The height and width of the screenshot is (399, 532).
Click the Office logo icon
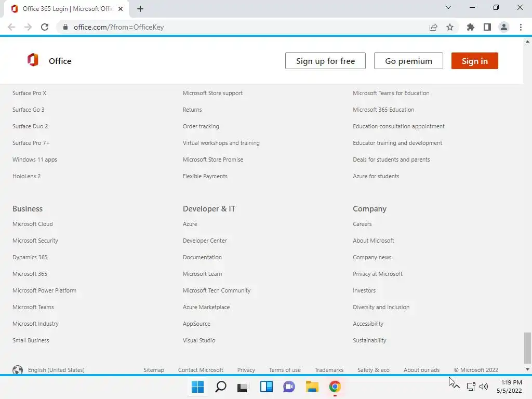33,60
